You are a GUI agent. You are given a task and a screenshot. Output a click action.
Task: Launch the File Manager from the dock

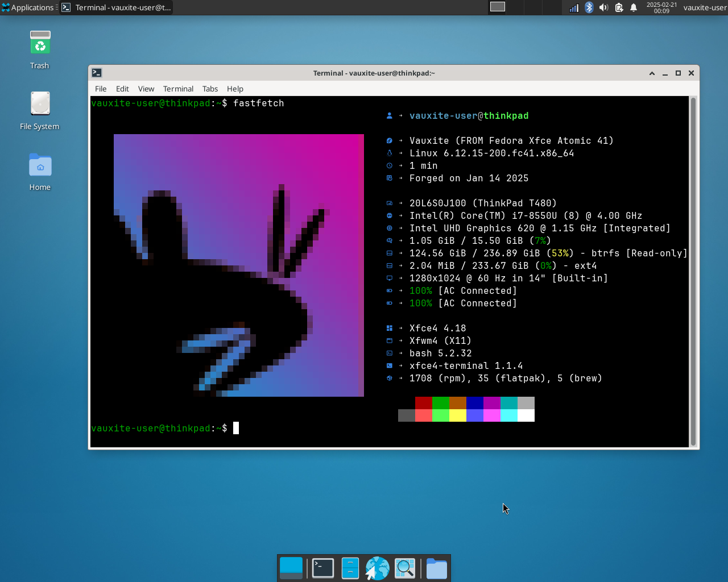[x=350, y=568]
